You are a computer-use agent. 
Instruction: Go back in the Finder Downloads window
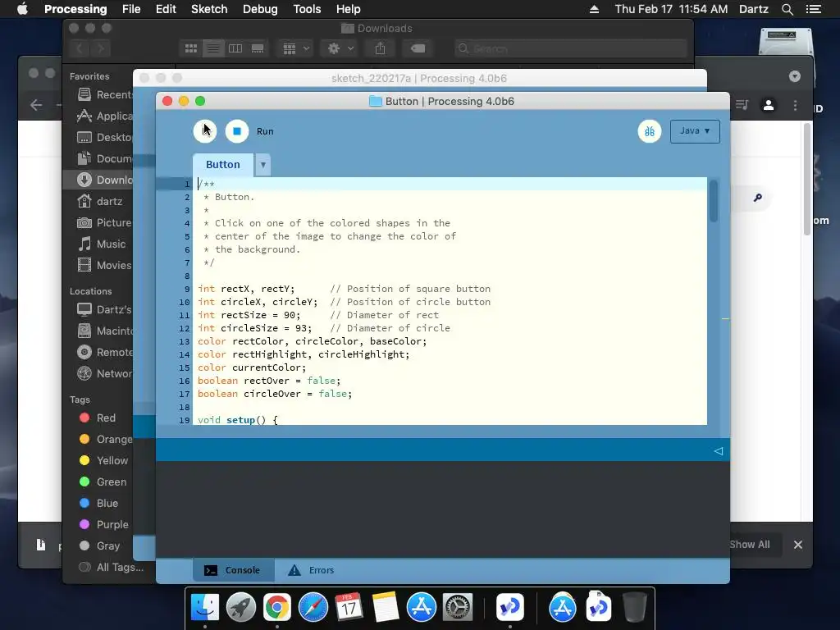pyautogui.click(x=80, y=48)
